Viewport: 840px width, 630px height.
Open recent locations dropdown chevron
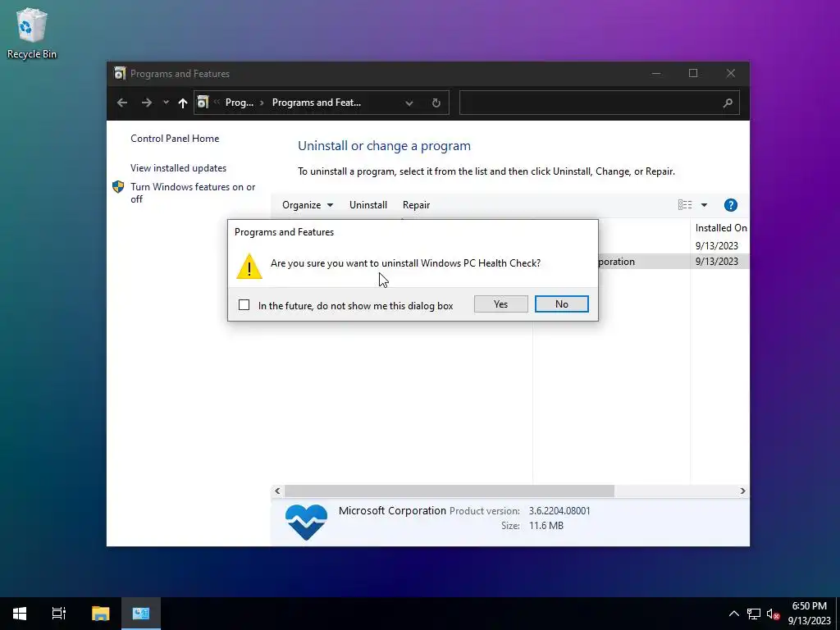pos(166,103)
